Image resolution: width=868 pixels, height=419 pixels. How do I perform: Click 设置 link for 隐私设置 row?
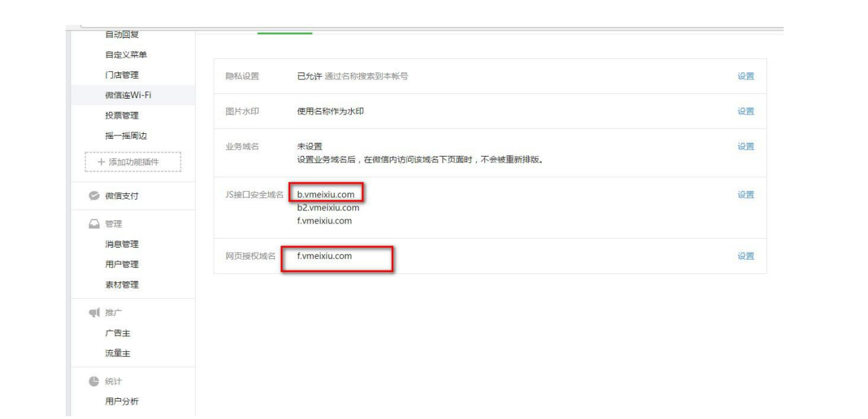point(745,77)
